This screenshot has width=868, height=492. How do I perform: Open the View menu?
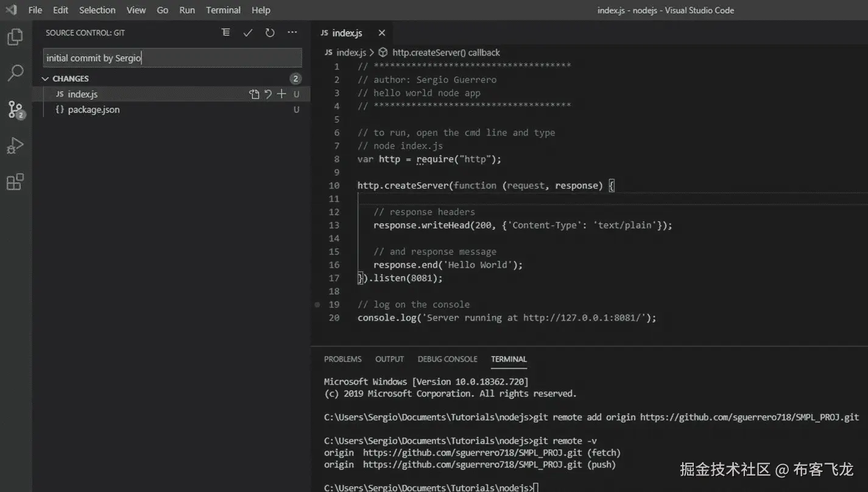[136, 10]
